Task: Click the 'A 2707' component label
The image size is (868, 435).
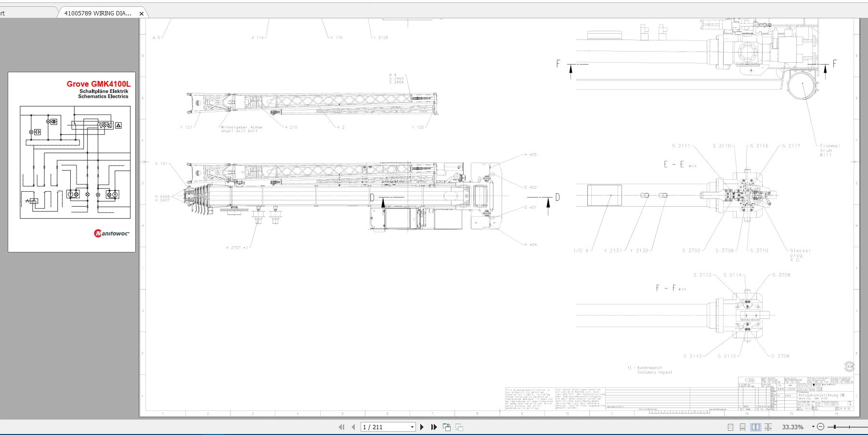Action: click(x=233, y=248)
